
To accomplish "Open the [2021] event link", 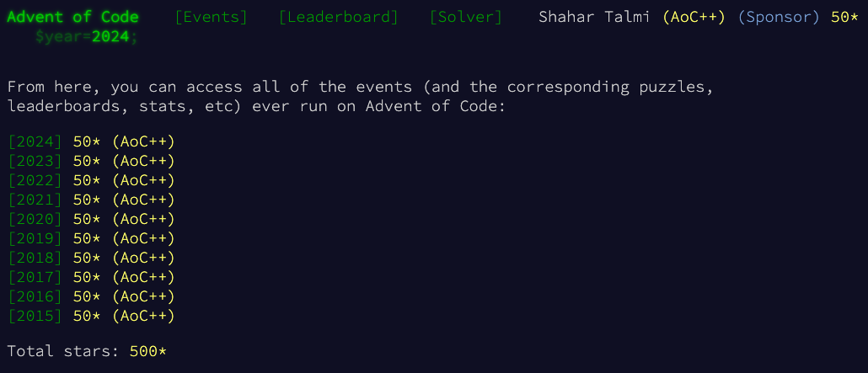I will (x=35, y=200).
